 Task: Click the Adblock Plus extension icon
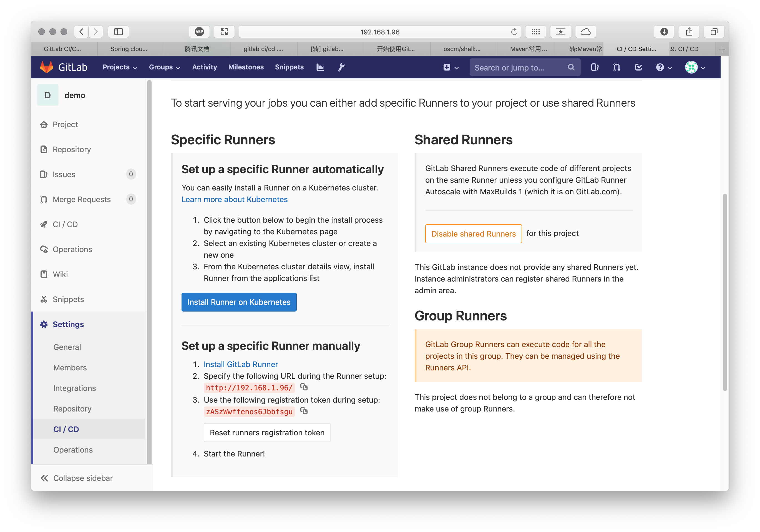coord(199,32)
